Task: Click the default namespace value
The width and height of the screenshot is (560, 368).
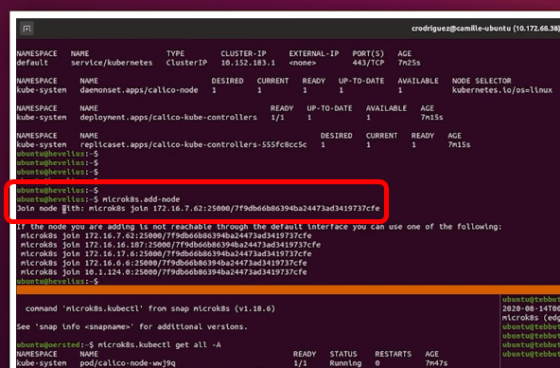Action: [x=32, y=63]
